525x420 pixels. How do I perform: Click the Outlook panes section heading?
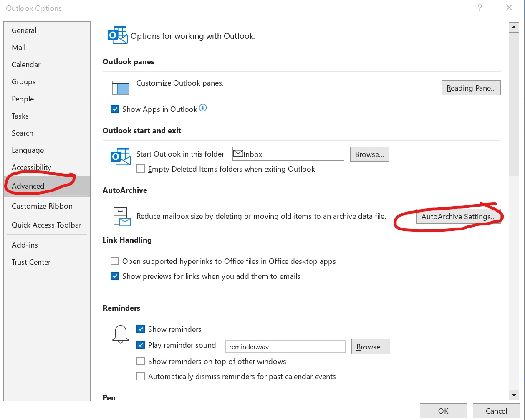(129, 62)
